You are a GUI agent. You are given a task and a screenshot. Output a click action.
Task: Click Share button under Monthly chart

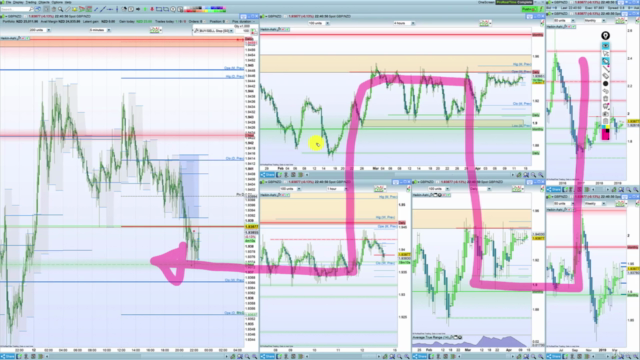(554, 190)
